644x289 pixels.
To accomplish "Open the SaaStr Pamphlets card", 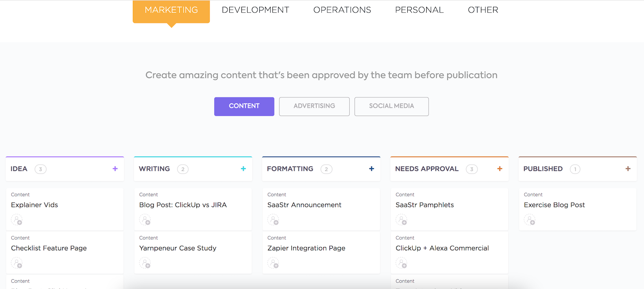I will pyautogui.click(x=450, y=209).
